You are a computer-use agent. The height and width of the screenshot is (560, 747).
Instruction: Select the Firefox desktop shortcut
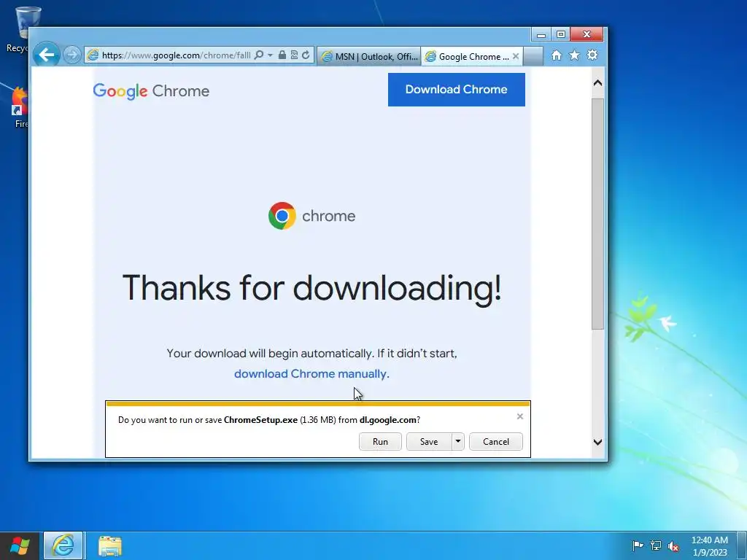pos(20,108)
